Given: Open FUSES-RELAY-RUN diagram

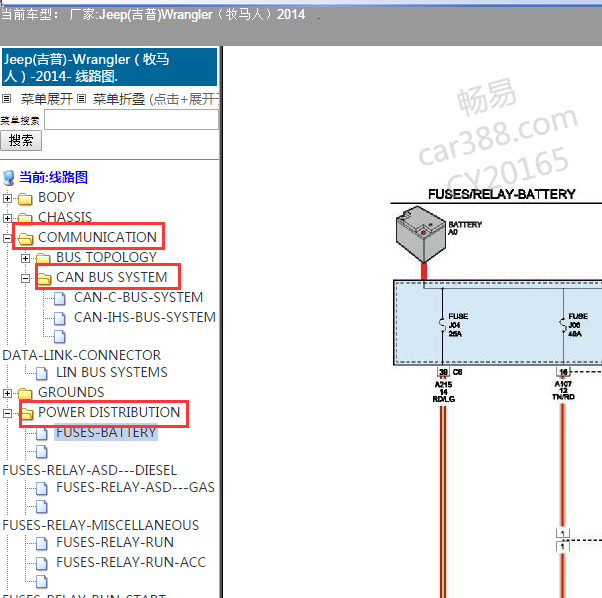Looking at the screenshot, I should (115, 542).
